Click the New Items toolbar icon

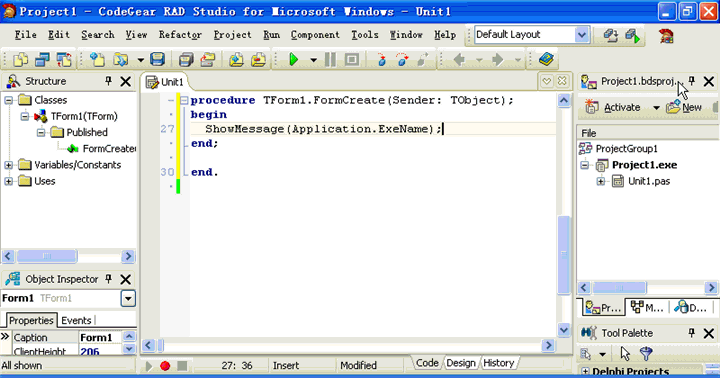point(97,59)
